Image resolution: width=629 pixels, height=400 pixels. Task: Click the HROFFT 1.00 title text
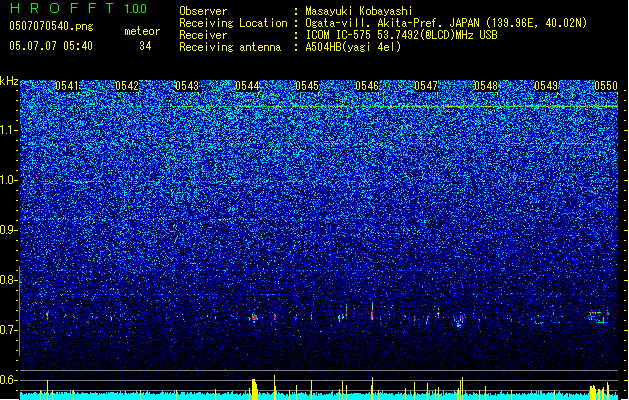click(78, 8)
